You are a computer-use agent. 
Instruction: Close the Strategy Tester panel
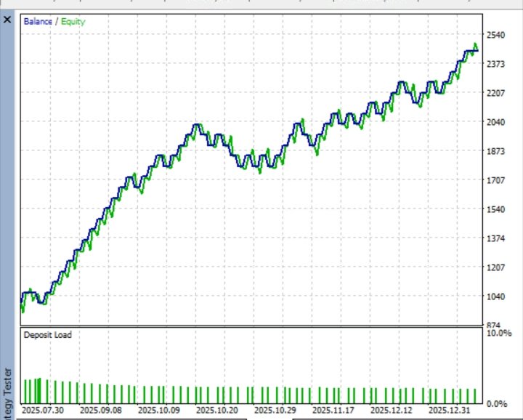coord(7,20)
